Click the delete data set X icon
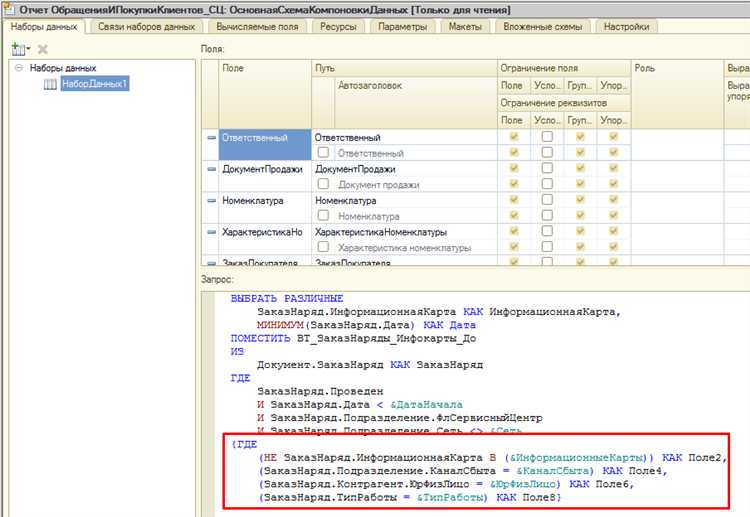The height and width of the screenshot is (517, 750). (43, 49)
